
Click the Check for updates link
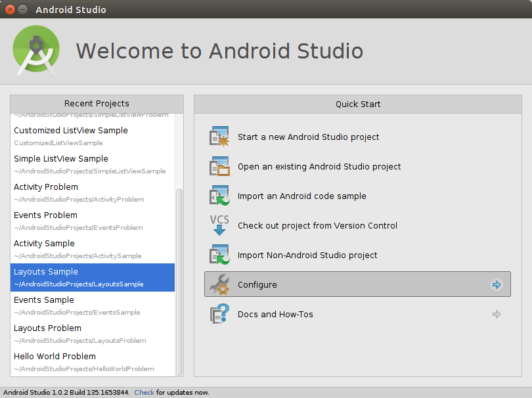click(x=144, y=392)
